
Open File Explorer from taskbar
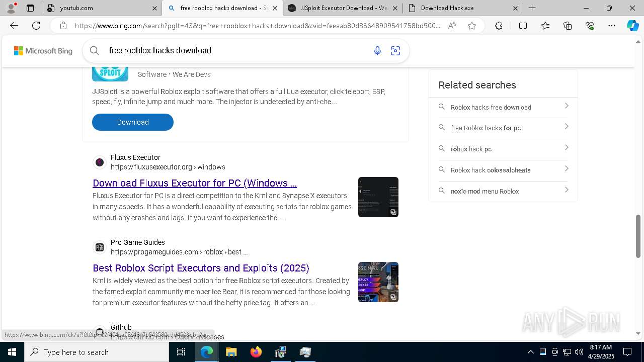pos(231,352)
